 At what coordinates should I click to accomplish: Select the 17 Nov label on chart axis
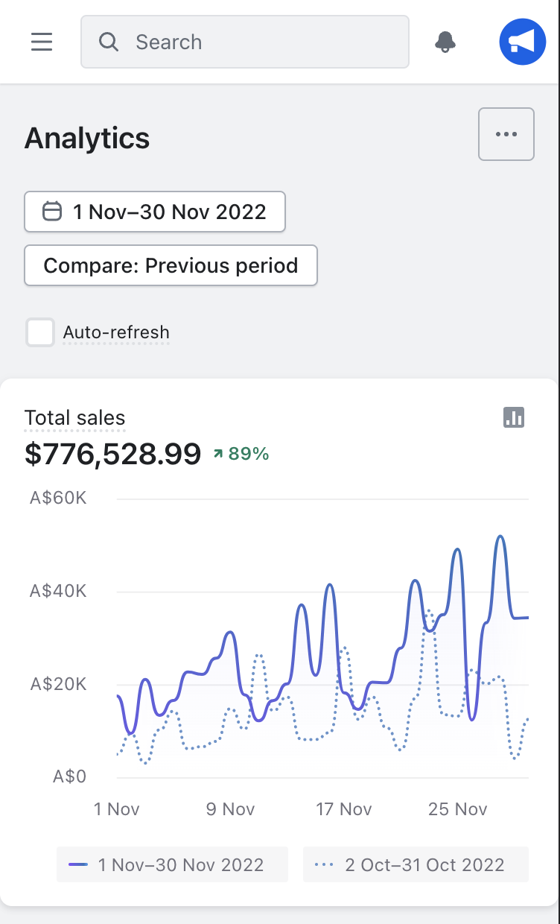tap(343, 809)
